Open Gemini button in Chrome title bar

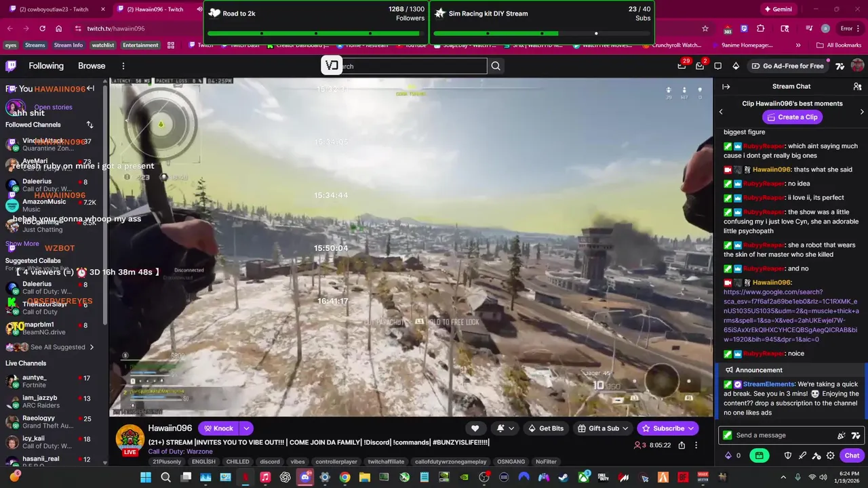[x=777, y=9]
